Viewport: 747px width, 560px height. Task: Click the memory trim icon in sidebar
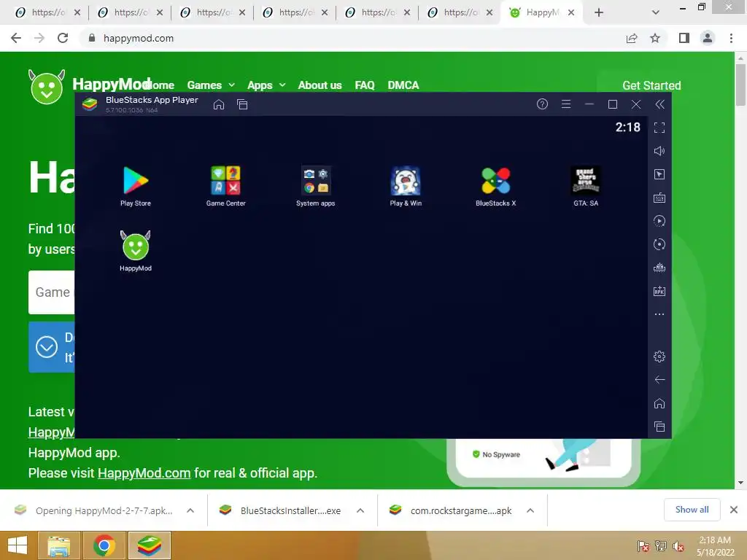tap(659, 268)
